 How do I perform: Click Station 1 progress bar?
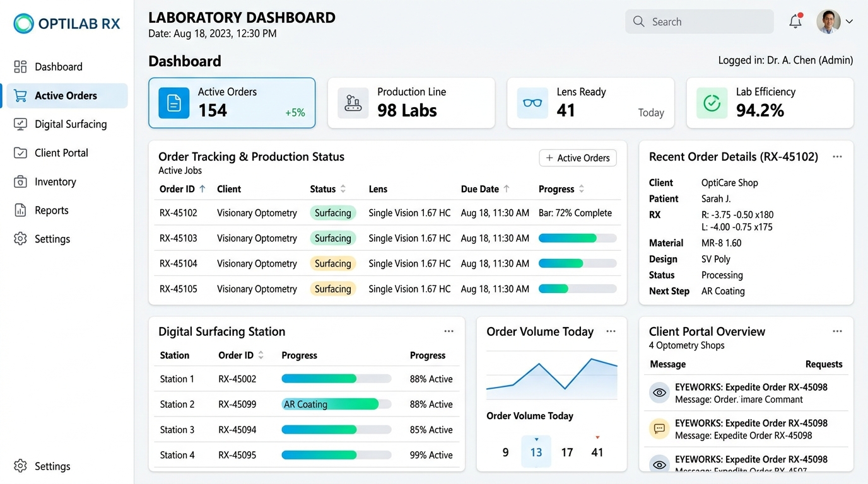[336, 379]
